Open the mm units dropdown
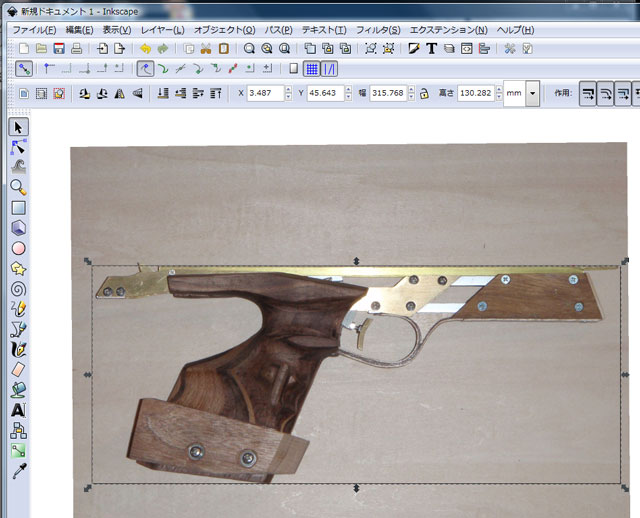This screenshot has width=640, height=518. (x=532, y=93)
